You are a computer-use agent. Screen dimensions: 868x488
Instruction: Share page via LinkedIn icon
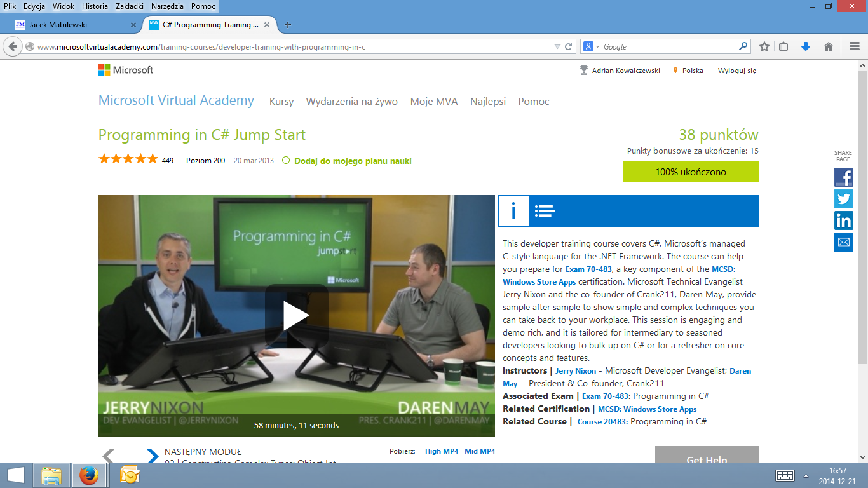coord(843,220)
